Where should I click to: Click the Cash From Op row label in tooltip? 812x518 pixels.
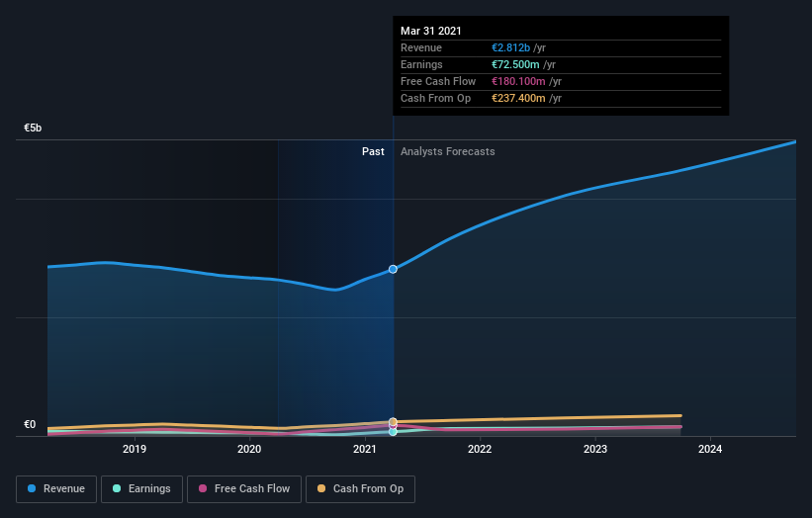[x=435, y=98]
